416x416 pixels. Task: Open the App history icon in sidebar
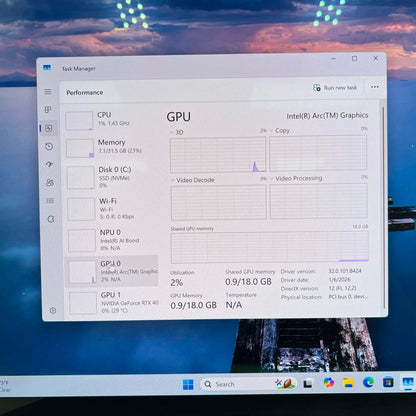click(x=49, y=146)
